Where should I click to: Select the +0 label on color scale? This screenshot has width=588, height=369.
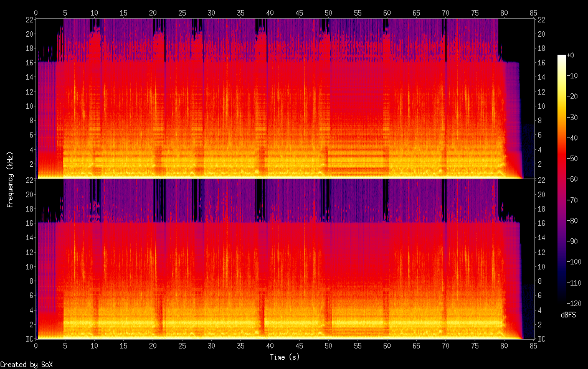point(571,56)
